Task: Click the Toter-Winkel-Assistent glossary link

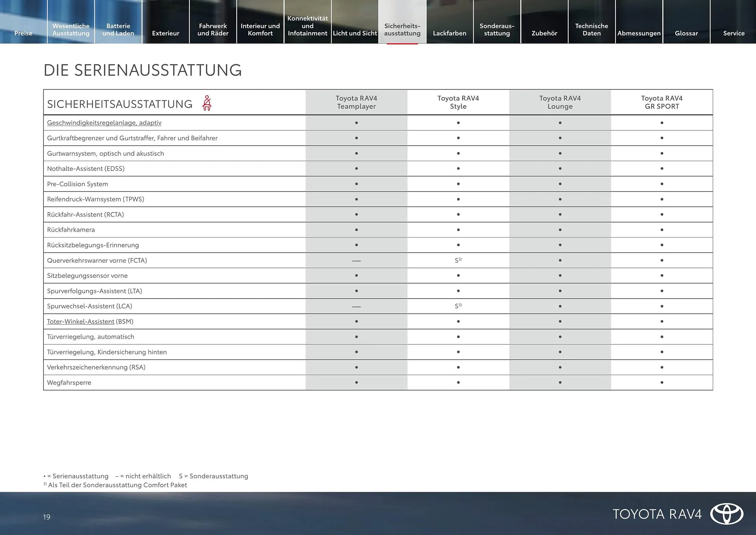Action: pos(80,321)
